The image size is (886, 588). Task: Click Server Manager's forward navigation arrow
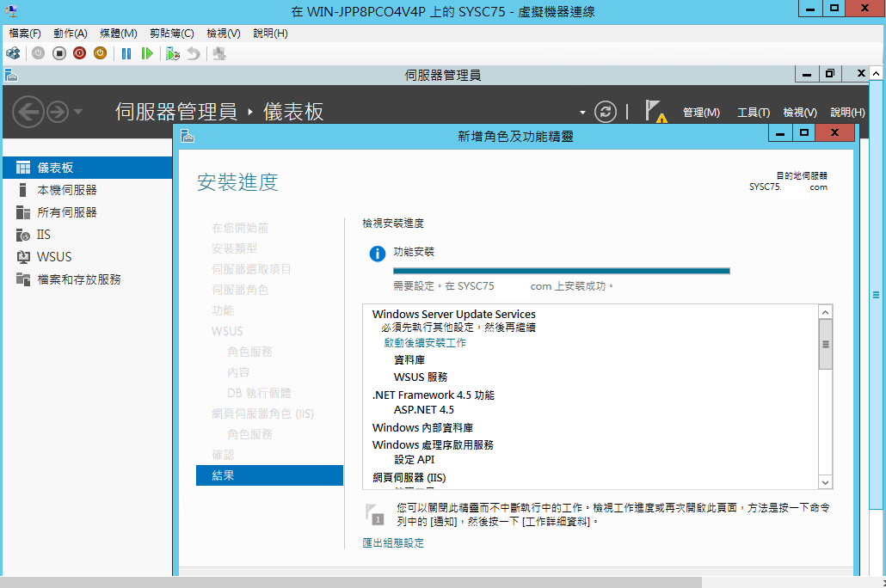point(58,112)
